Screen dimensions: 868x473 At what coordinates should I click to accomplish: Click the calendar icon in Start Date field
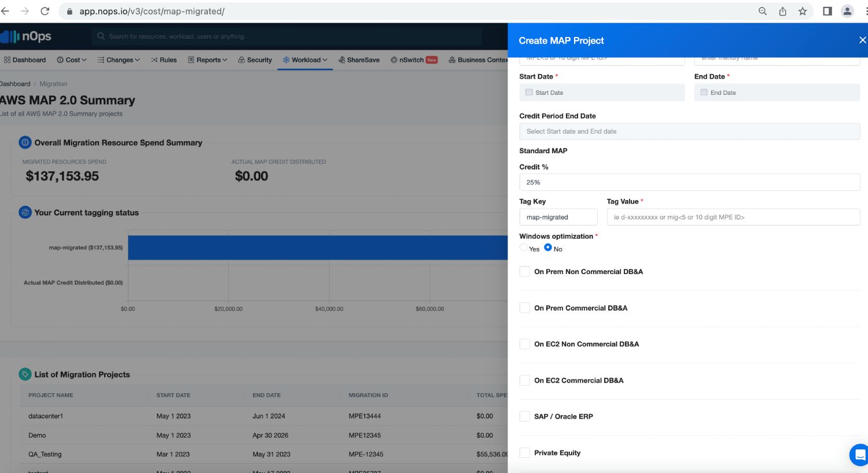529,93
